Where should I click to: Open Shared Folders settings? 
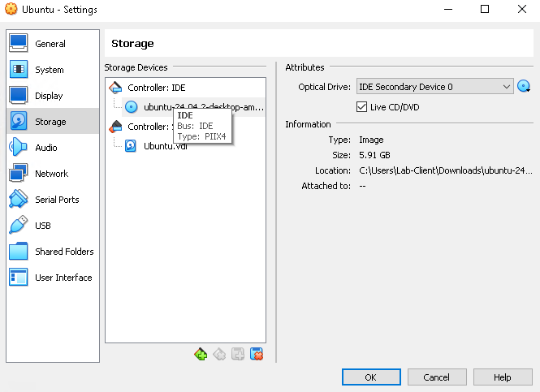point(53,252)
